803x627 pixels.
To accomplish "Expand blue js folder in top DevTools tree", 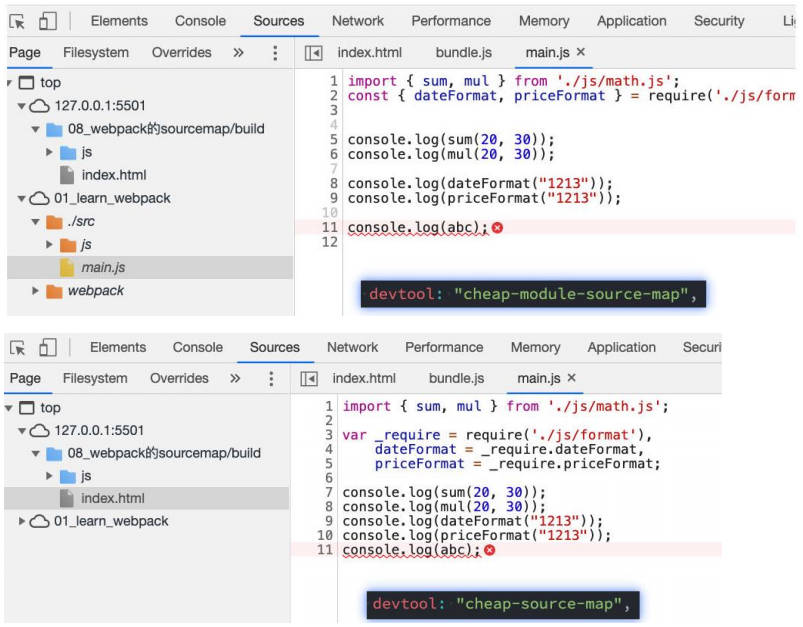I will click(49, 152).
